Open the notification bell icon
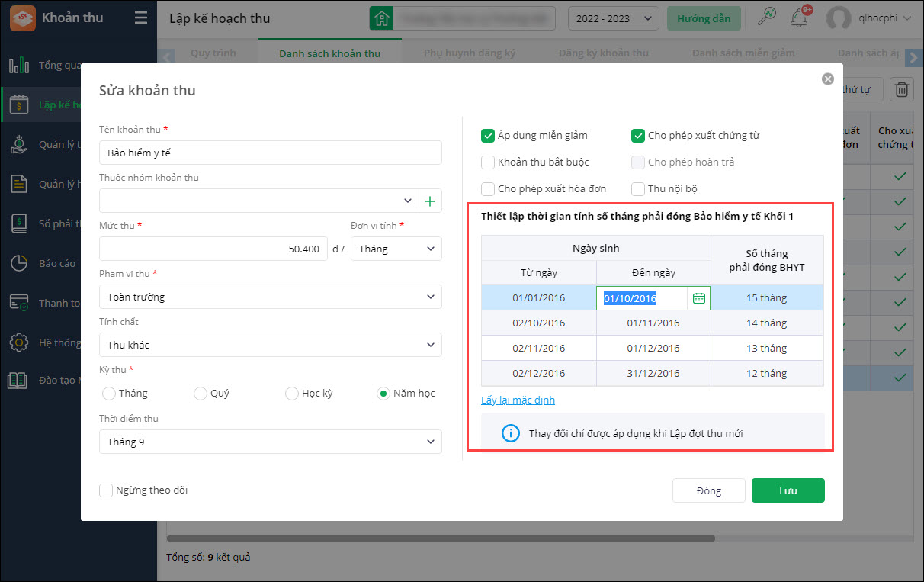 click(x=800, y=18)
